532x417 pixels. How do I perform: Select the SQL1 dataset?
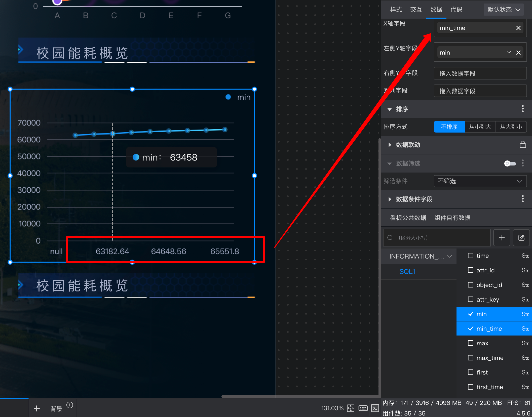pos(407,272)
